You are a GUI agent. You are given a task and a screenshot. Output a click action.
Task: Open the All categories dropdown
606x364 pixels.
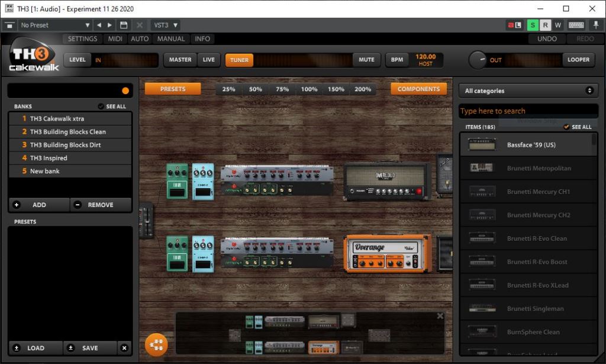528,91
